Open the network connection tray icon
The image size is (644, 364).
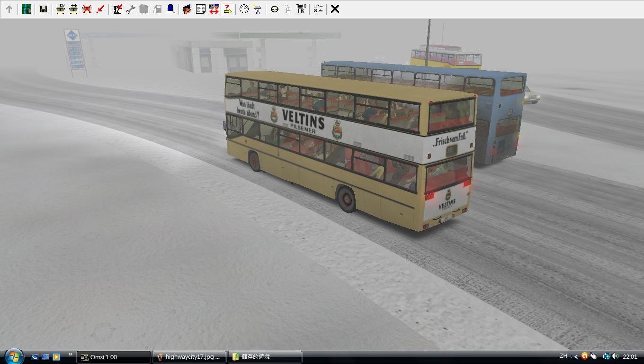coord(606,356)
